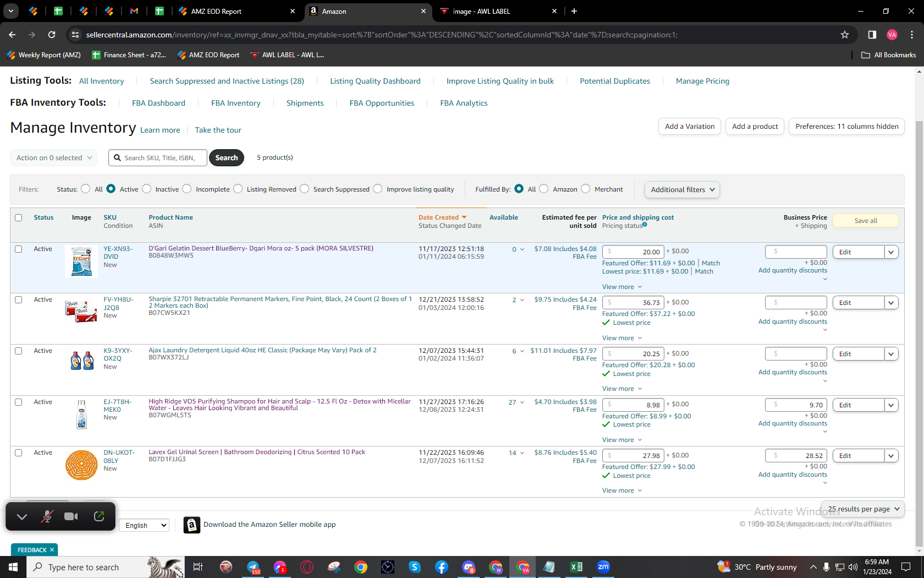This screenshot has height=578, width=924.
Task: Reload the Seller Central page
Action: 52,35
